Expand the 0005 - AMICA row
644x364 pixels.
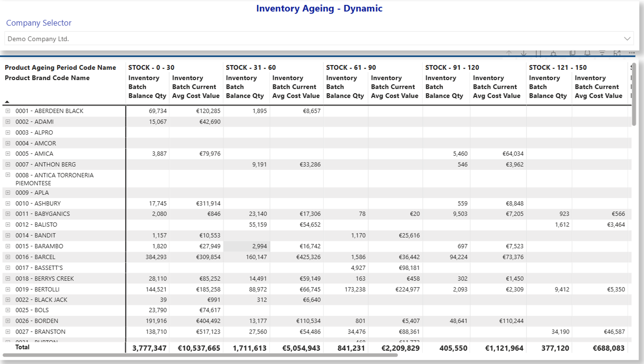[8, 153]
